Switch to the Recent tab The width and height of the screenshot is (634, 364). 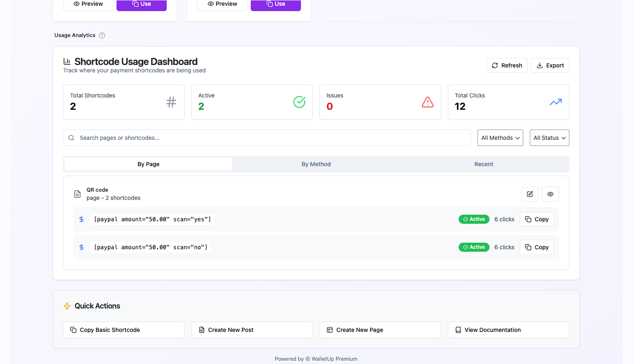click(484, 164)
